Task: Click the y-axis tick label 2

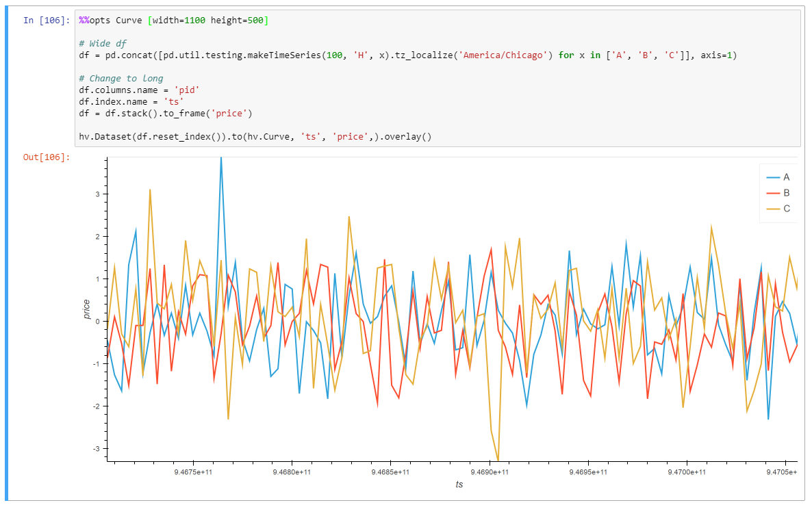Action: [98, 237]
